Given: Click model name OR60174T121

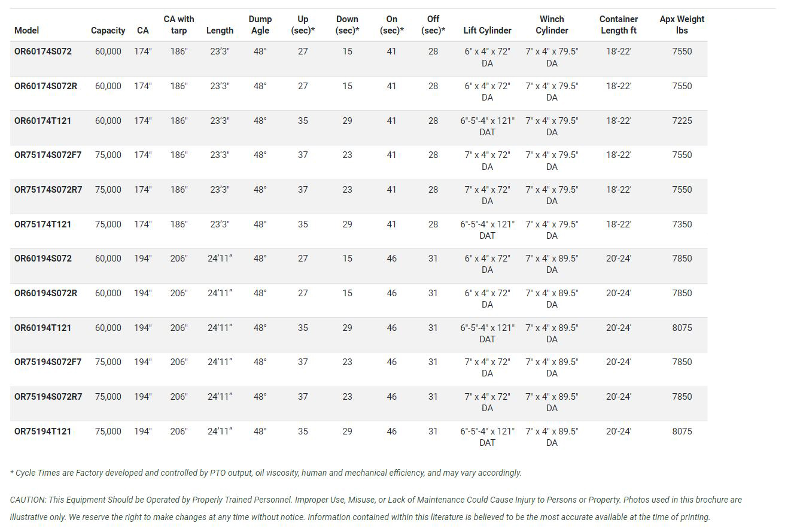Looking at the screenshot, I should [x=43, y=121].
